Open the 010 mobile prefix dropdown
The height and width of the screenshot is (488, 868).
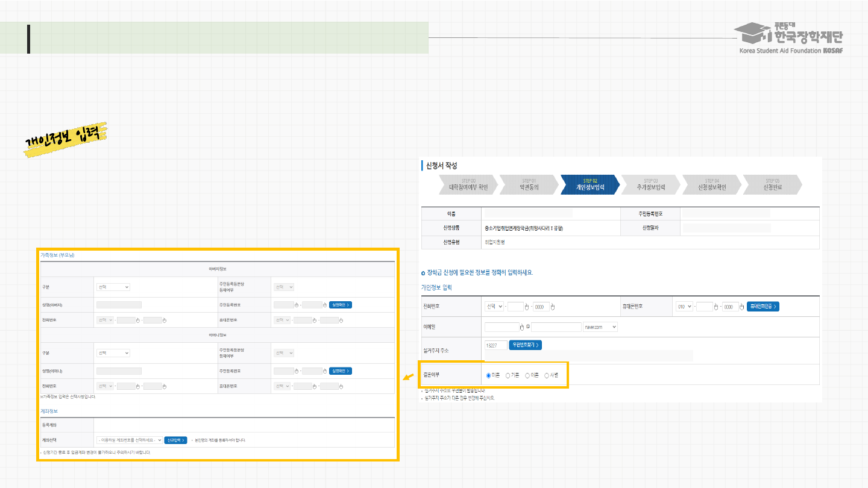tap(684, 307)
